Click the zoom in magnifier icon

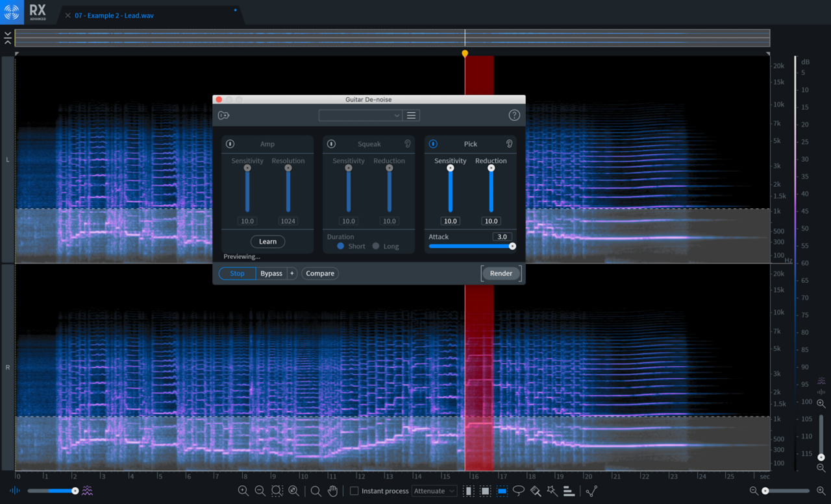(x=243, y=491)
